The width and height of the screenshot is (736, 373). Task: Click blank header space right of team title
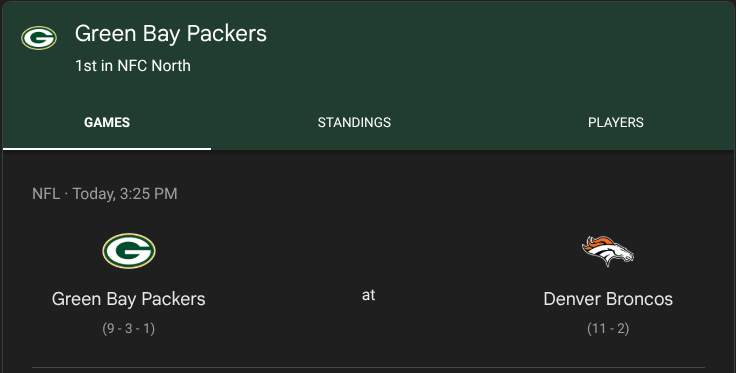click(498, 45)
